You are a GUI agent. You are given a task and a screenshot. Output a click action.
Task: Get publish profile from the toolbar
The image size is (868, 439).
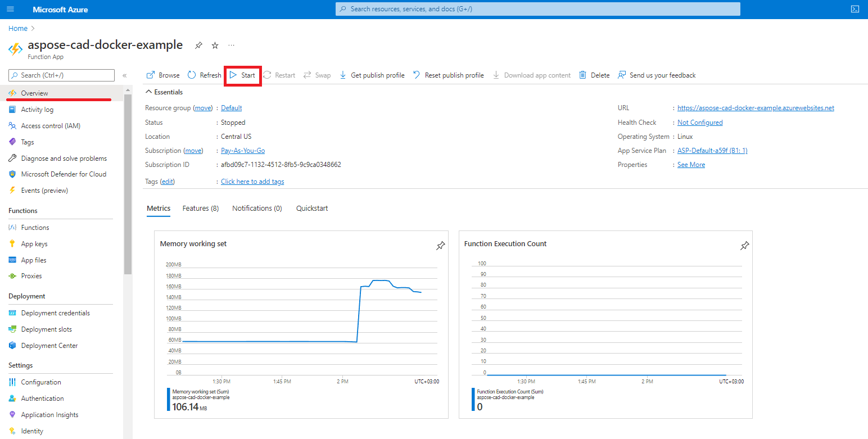tap(372, 75)
